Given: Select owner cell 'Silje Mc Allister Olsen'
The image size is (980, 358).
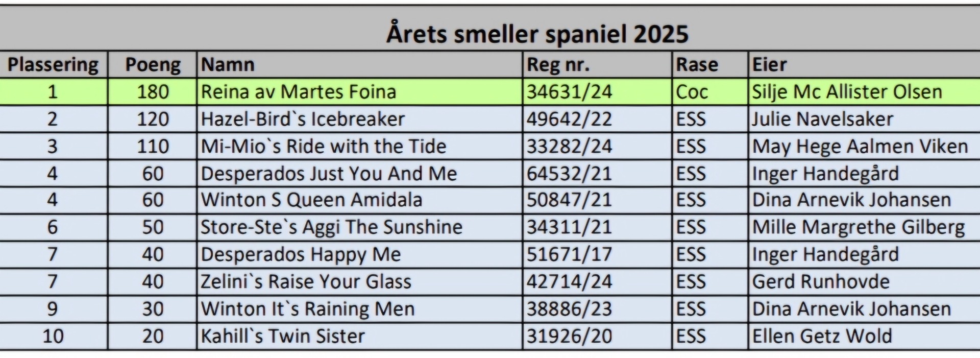Looking at the screenshot, I should [847, 92].
